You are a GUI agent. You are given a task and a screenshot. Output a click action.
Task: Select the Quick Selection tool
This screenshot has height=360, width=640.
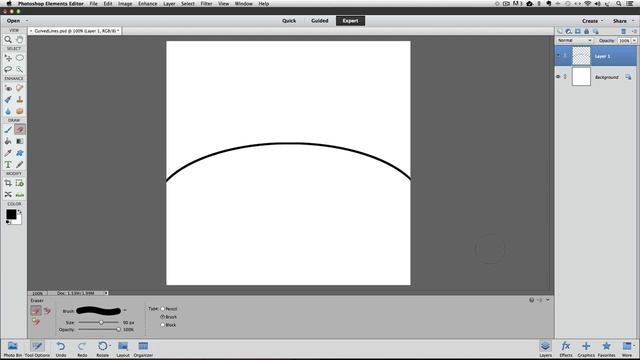(x=20, y=69)
